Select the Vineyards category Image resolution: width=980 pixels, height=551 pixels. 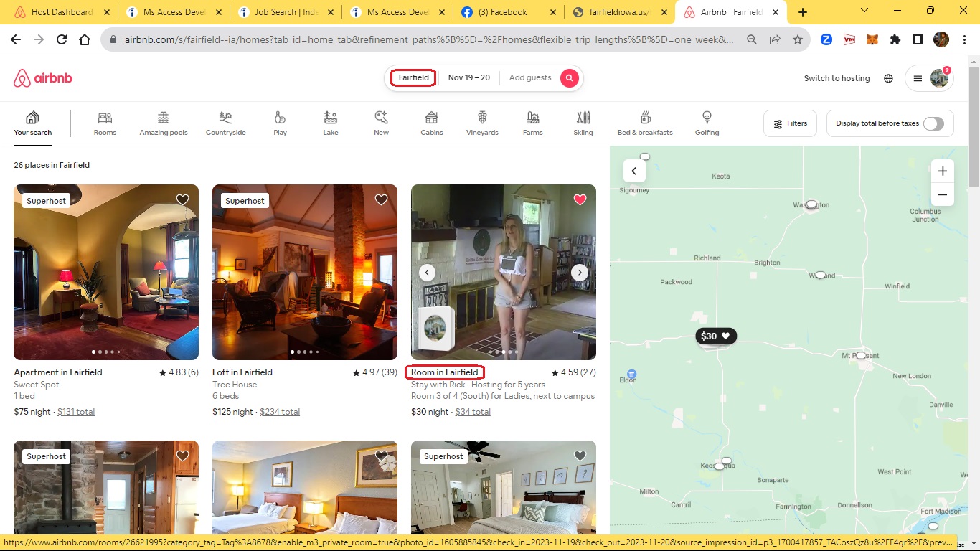[482, 123]
